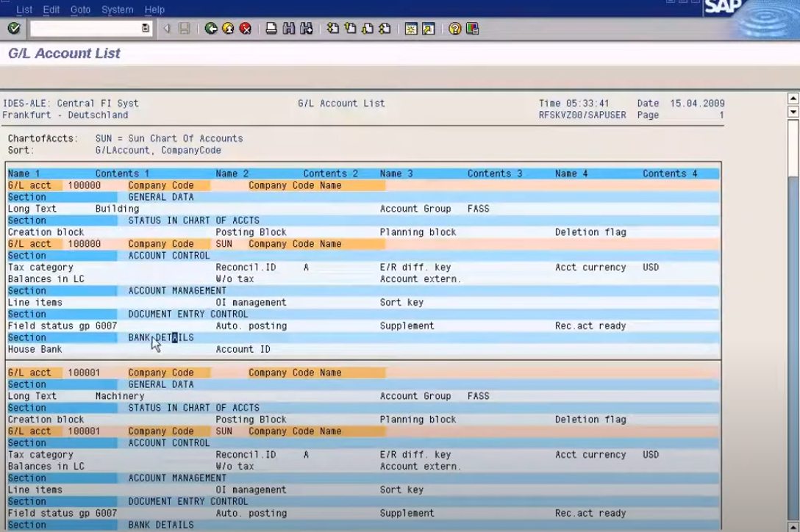Click 'Acct currency' in the account 100000 block
Viewport: 800px width, 532px height.
click(590, 267)
